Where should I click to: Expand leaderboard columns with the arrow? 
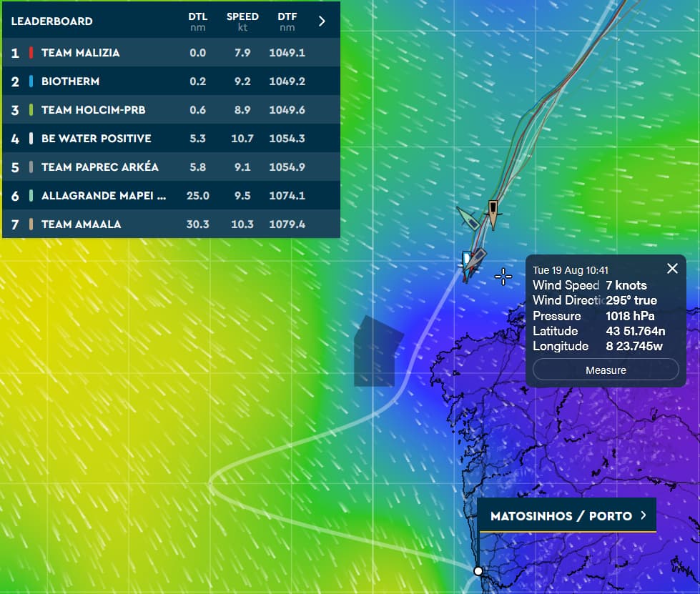322,21
